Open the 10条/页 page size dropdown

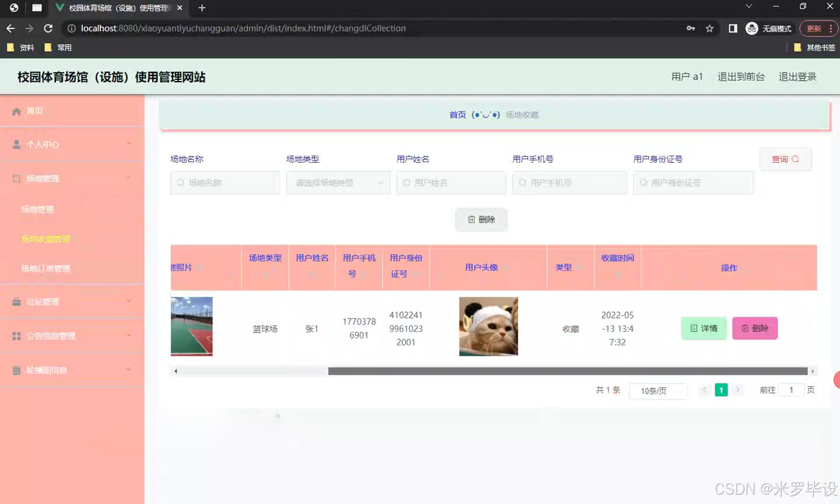(x=658, y=391)
